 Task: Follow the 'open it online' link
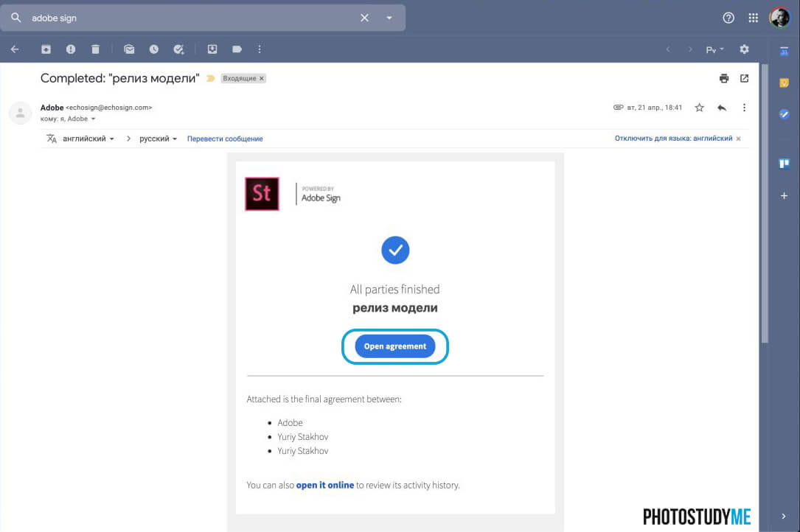coord(325,485)
